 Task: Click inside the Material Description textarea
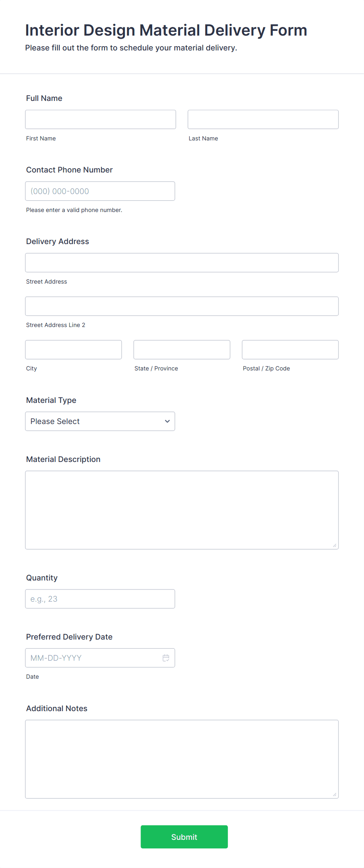tap(182, 509)
